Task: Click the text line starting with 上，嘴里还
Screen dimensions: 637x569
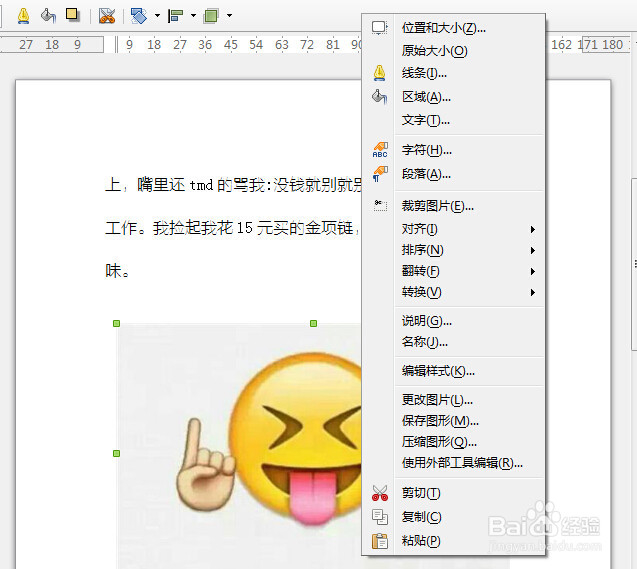Action: pos(233,185)
